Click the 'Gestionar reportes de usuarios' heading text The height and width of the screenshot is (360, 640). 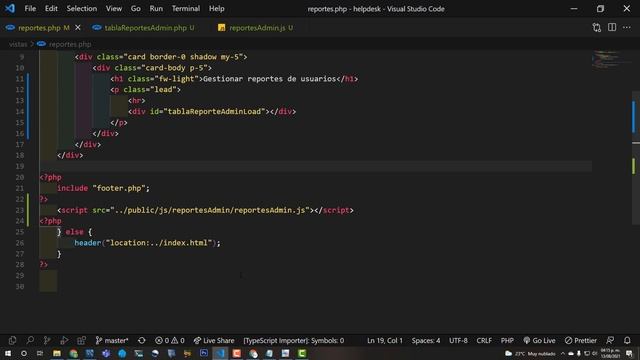click(x=269, y=79)
